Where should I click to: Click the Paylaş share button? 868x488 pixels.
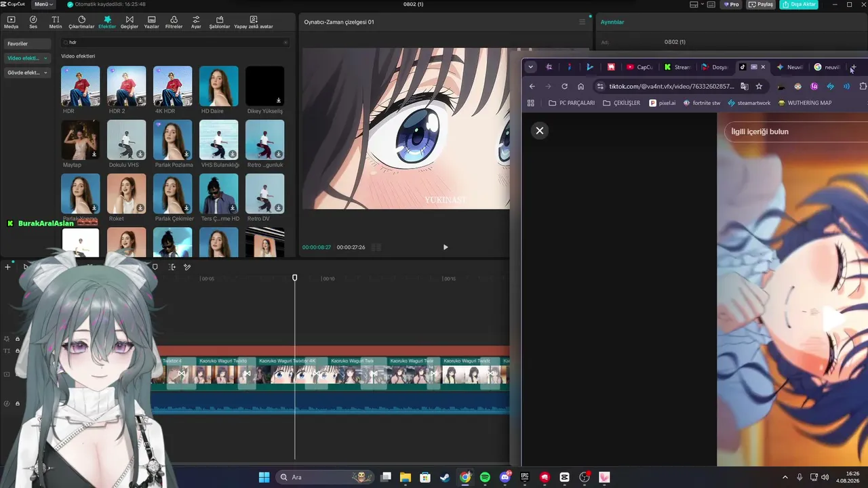[761, 4]
